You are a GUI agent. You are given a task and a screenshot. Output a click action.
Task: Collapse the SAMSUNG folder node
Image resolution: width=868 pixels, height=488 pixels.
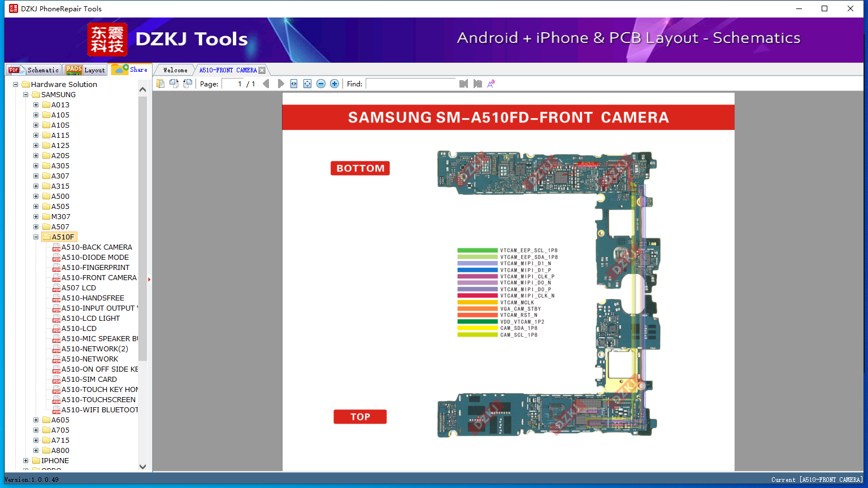[26, 94]
